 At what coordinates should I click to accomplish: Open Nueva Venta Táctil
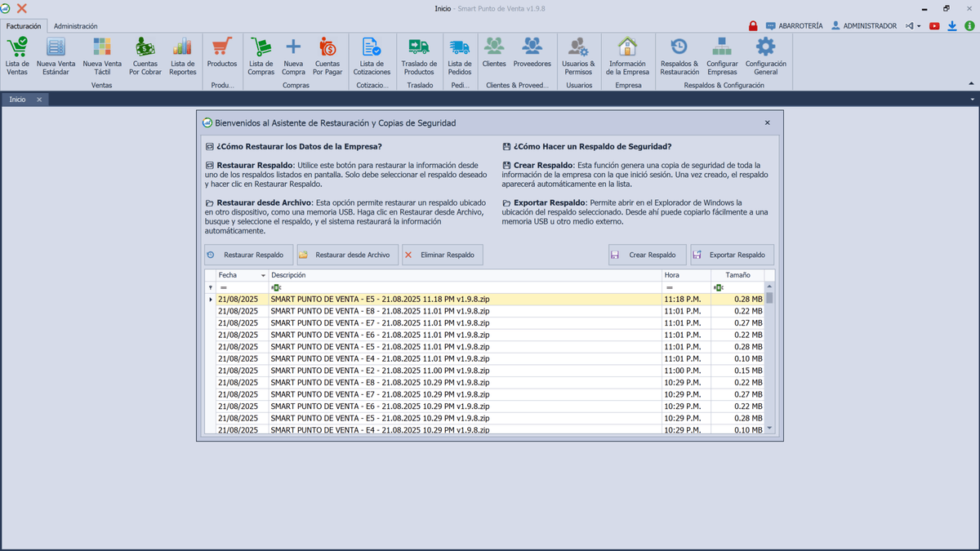[x=102, y=56]
